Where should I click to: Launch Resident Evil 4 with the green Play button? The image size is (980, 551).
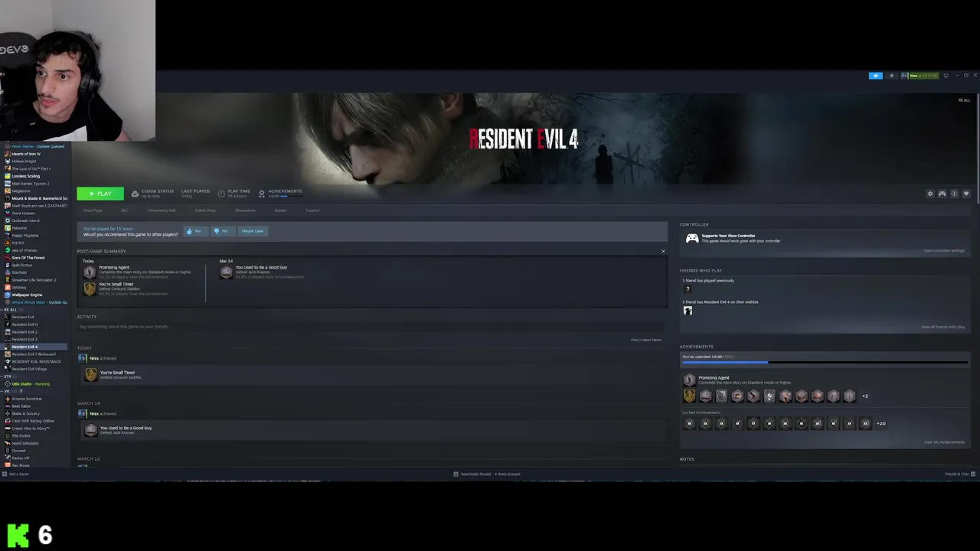click(x=100, y=194)
